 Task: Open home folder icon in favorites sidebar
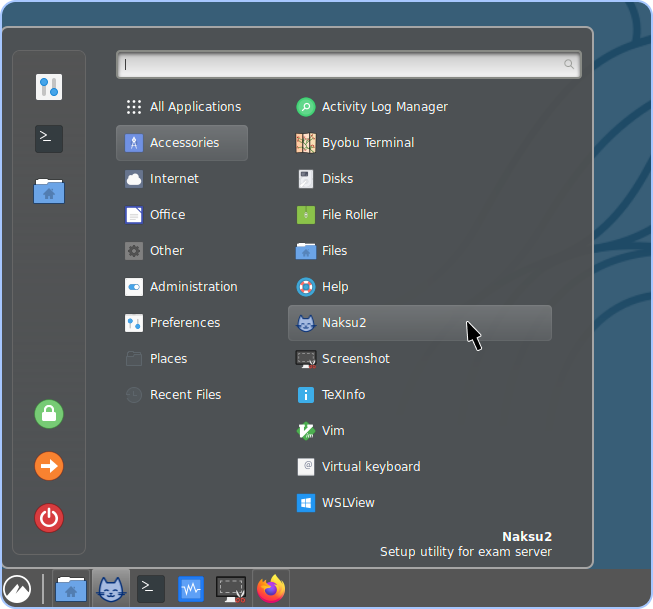(49, 191)
